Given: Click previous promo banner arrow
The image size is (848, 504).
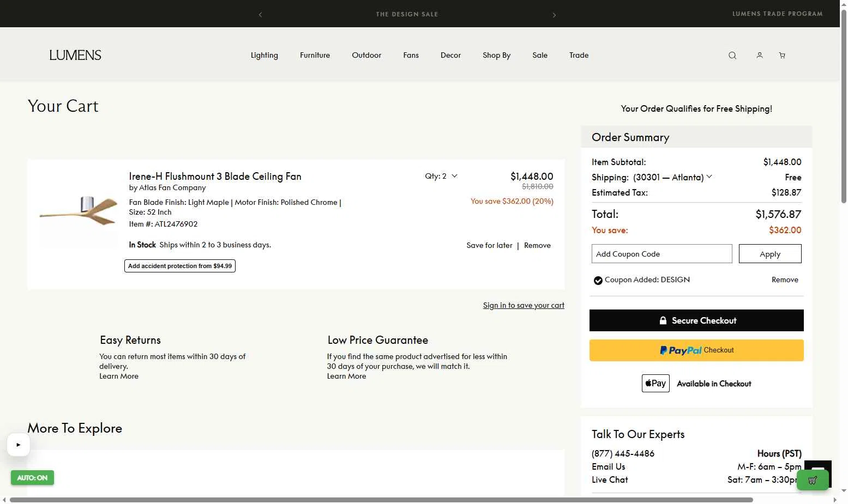Looking at the screenshot, I should pyautogui.click(x=261, y=15).
